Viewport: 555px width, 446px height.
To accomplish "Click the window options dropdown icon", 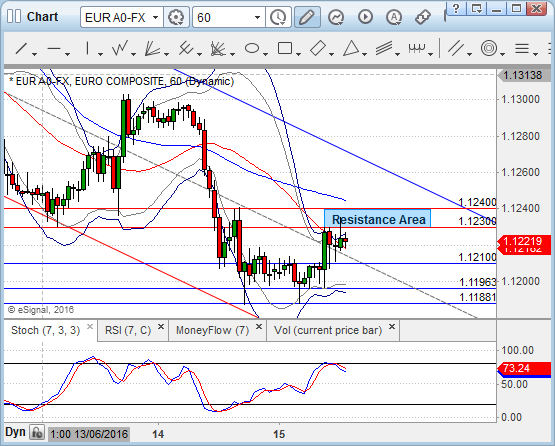I will (476, 8).
